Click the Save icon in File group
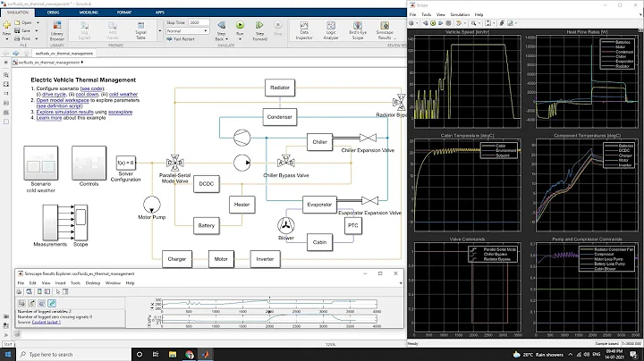 pyautogui.click(x=17, y=30)
